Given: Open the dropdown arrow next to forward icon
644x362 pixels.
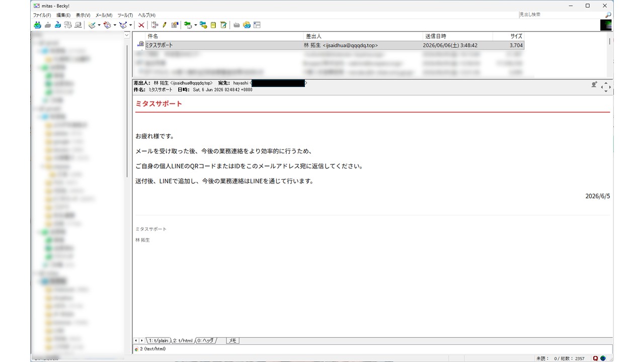Looking at the screenshot, I should click(130, 25).
